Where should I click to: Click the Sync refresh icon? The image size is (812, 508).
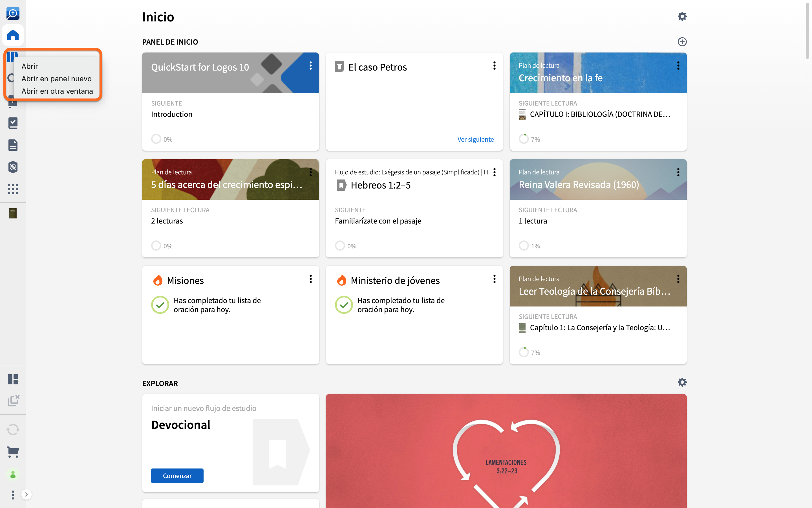(x=13, y=429)
